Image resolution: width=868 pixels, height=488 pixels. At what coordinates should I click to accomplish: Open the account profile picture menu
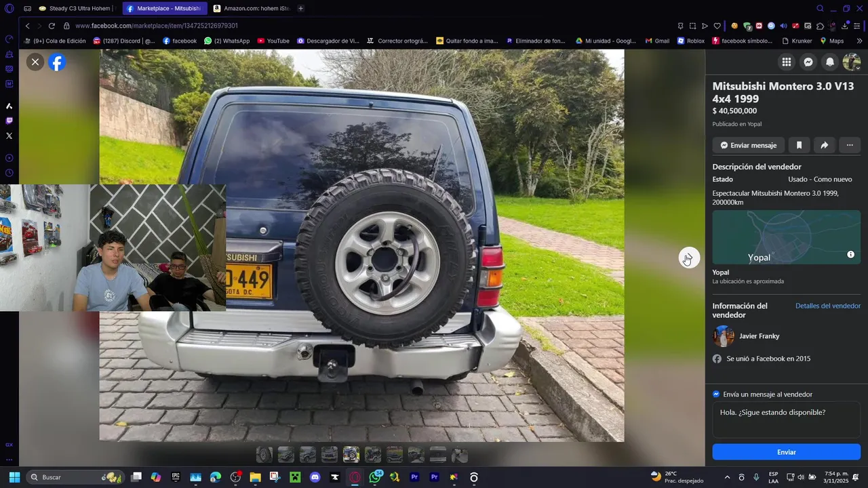click(851, 62)
